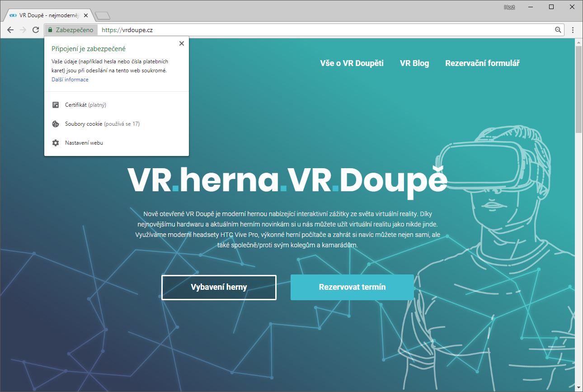Click the browser forward arrow
583x392 pixels.
point(23,30)
